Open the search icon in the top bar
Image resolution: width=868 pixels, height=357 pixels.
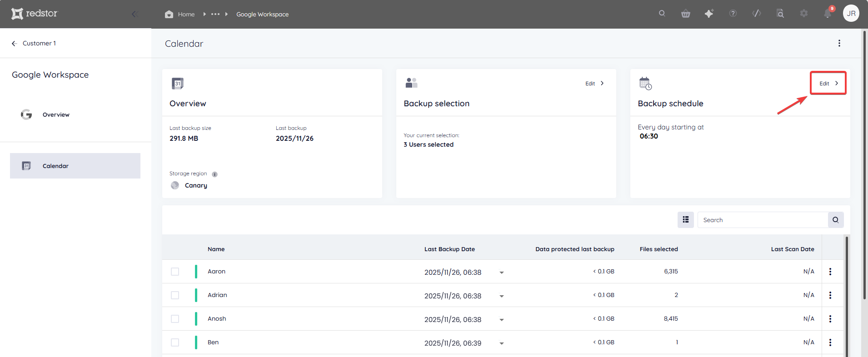click(x=662, y=14)
